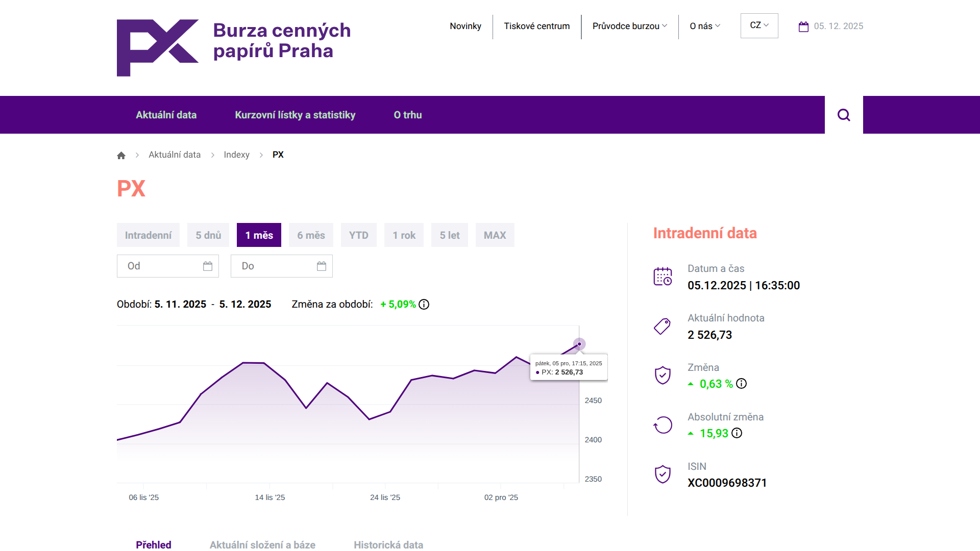Click the Aktuální hodnota tag icon
The height and width of the screenshot is (551, 980).
click(663, 326)
